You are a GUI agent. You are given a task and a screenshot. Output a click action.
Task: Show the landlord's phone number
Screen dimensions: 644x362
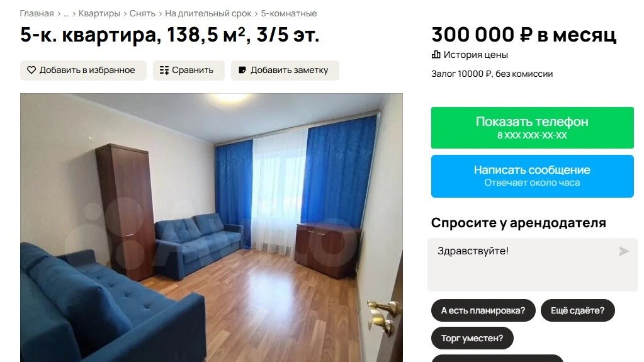click(533, 128)
